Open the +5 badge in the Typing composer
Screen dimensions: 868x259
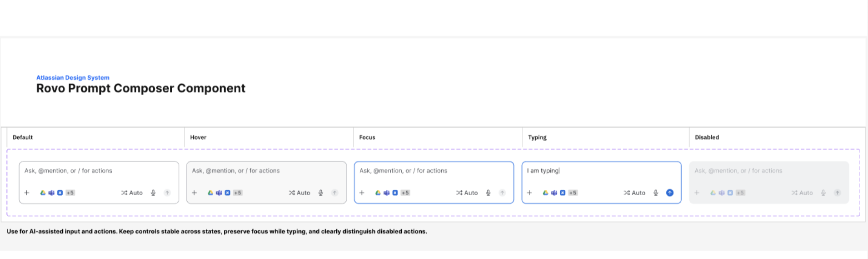click(573, 193)
